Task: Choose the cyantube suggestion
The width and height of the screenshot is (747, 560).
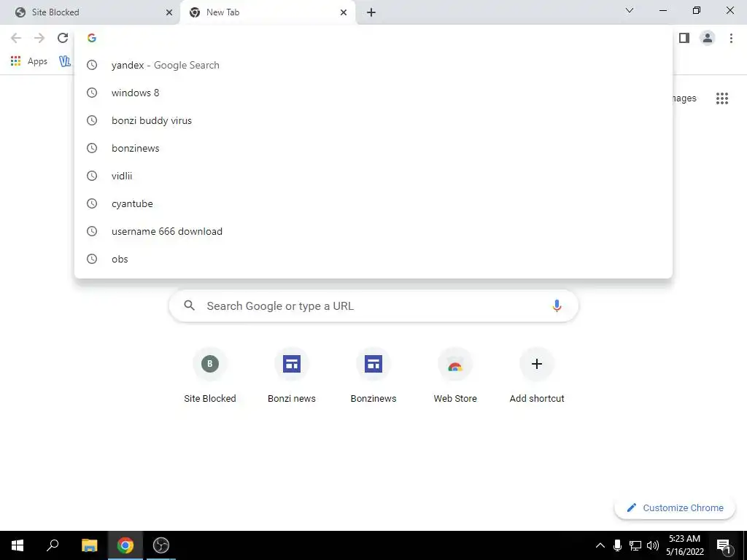Action: coord(373,203)
